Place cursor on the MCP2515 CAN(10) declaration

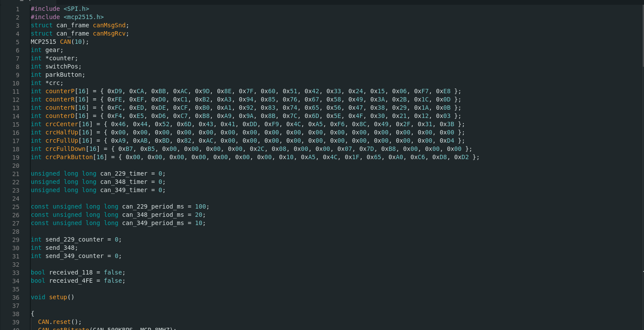click(59, 42)
